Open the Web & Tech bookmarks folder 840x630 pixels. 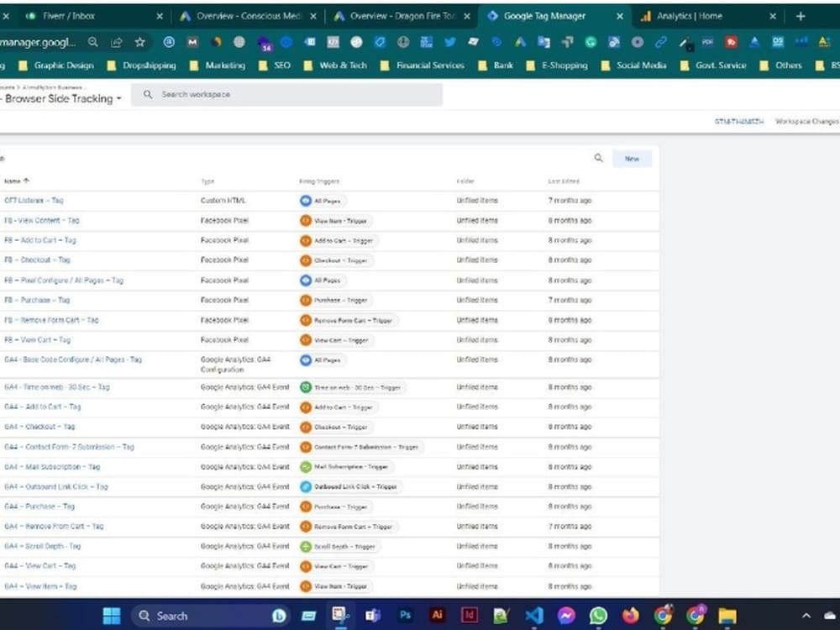[x=335, y=66]
